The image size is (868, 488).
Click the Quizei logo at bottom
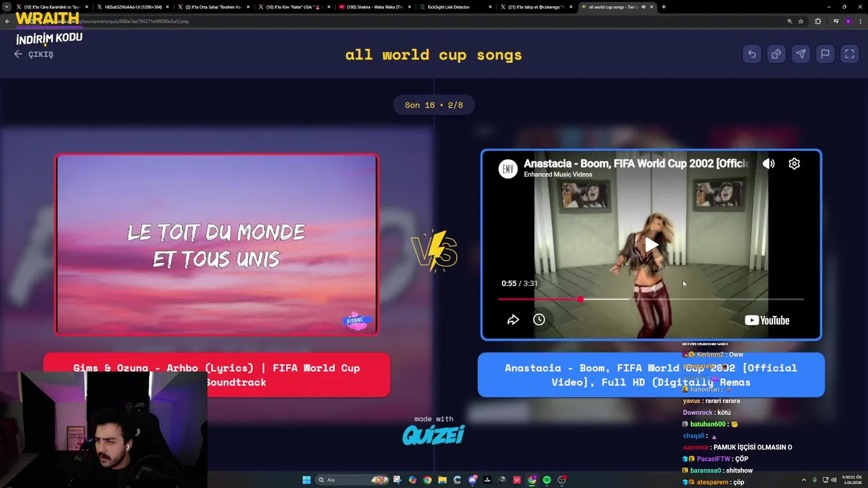click(433, 434)
